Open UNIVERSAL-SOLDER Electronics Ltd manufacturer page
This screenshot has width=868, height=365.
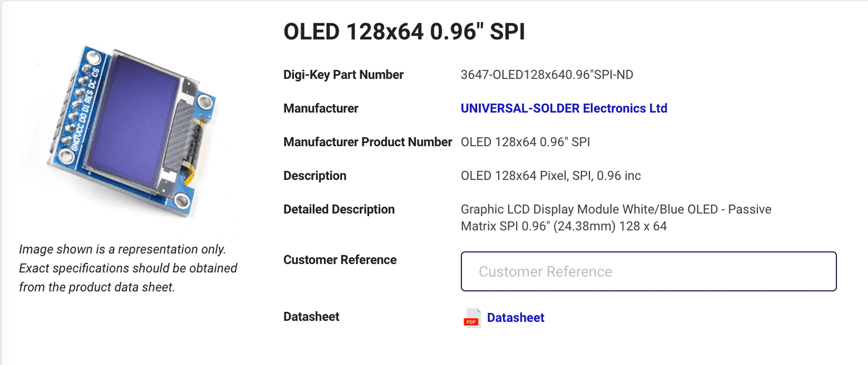[x=564, y=108]
